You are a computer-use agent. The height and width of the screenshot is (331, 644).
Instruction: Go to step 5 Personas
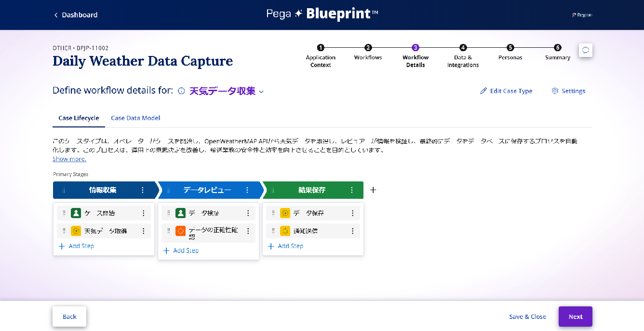point(510,53)
